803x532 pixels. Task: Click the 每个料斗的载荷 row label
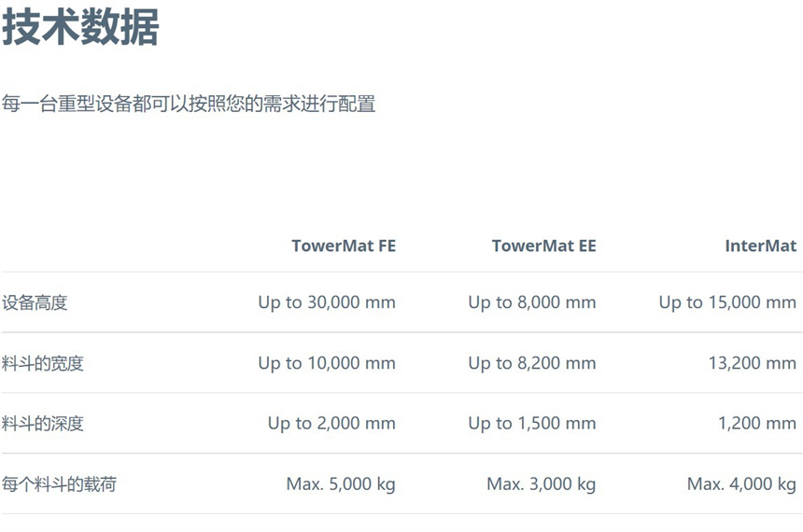[60, 484]
